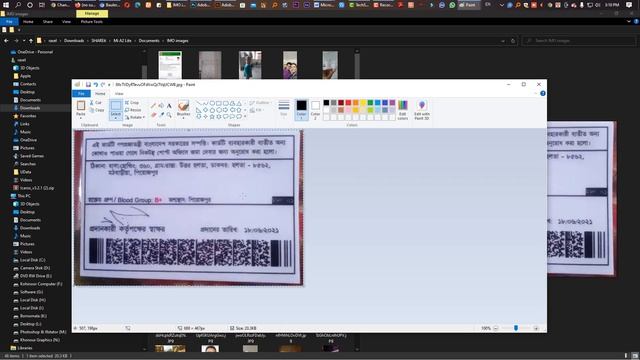Open shape Fill dropdown in Paint
This screenshot has width=640, height=360.
257,110
